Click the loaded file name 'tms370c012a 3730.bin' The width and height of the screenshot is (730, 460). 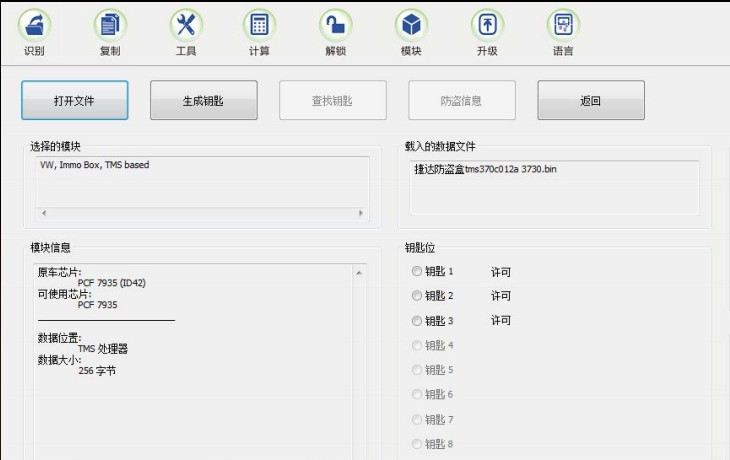click(x=510, y=169)
